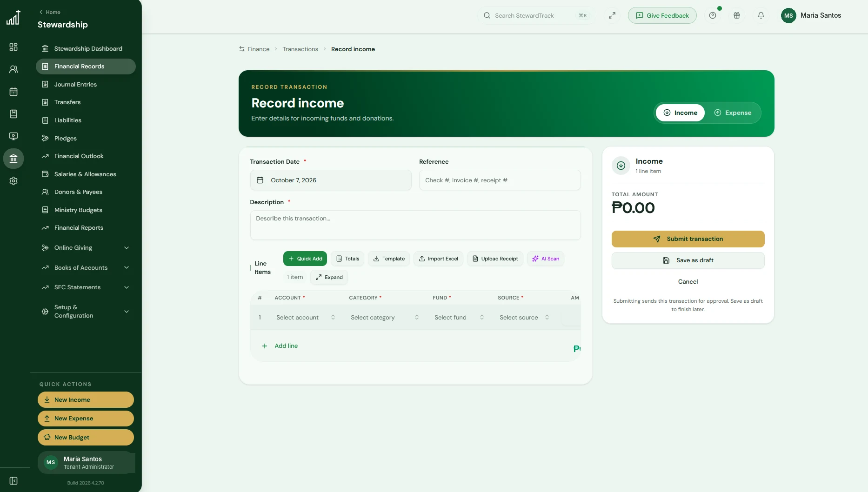
Task: Open the Template download option
Action: pyautogui.click(x=389, y=259)
